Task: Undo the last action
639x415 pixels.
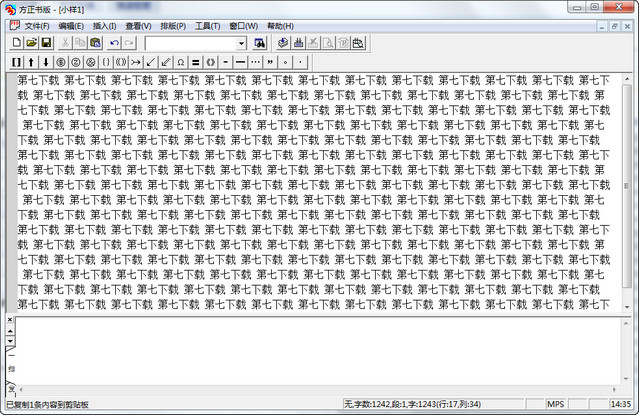Action: pos(114,43)
